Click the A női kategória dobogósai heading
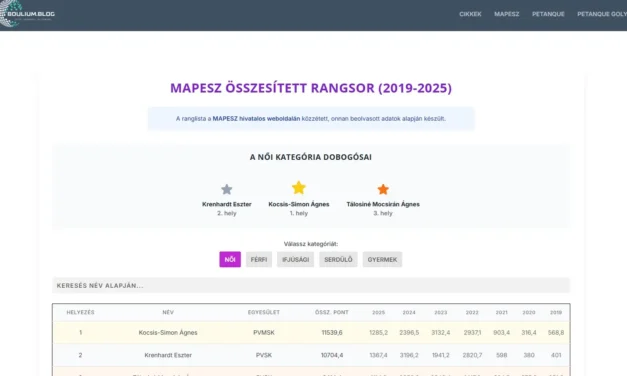Screen dimensions: 627x376 pos(311,157)
